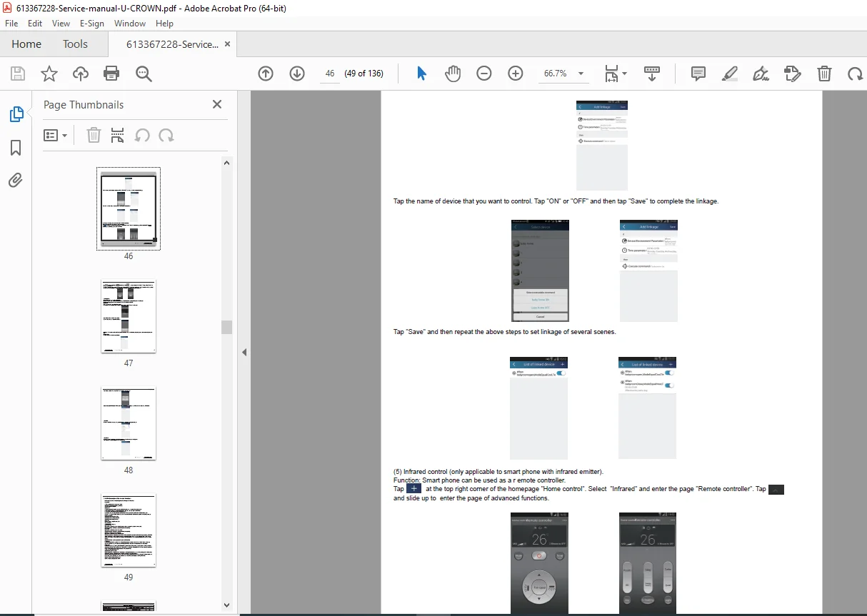Open the fit page options icon
Viewport: 867px width, 616px height.
[x=615, y=74]
